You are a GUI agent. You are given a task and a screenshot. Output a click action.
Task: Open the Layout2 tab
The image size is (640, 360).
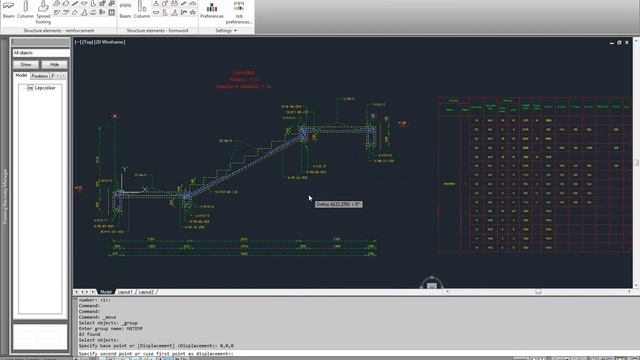146,292
